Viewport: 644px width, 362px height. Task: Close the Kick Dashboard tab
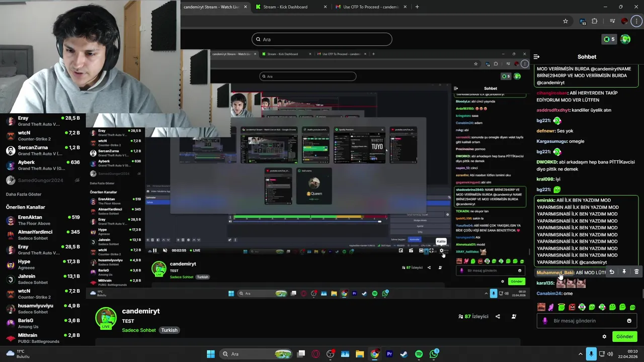point(326,7)
